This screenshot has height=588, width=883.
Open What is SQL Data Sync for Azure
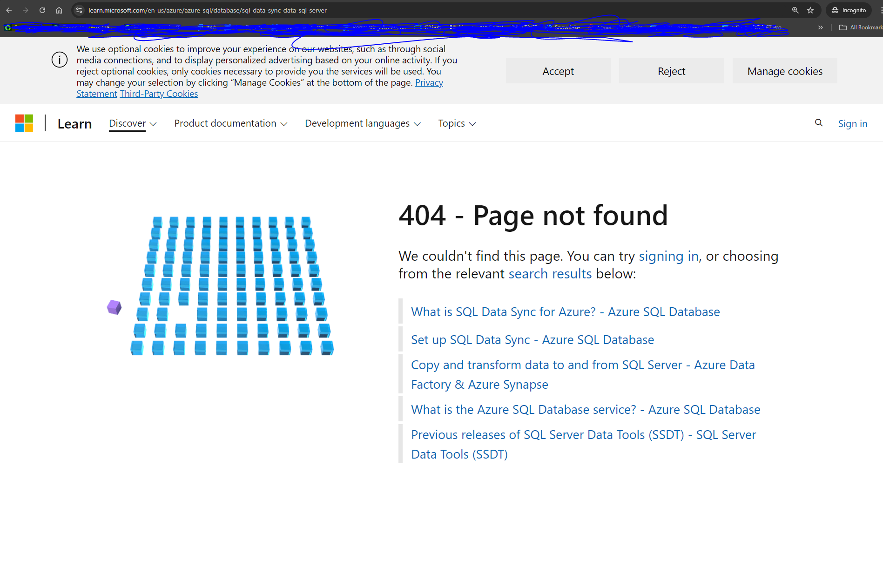click(566, 312)
